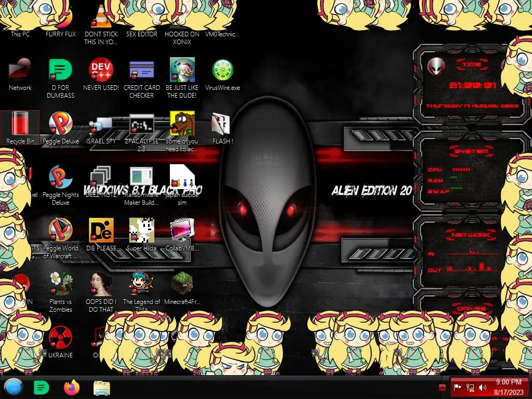Viewport: 532px width, 399px height.
Task: Launch Peggle World of Warcraft shortcut
Action: click(x=60, y=239)
